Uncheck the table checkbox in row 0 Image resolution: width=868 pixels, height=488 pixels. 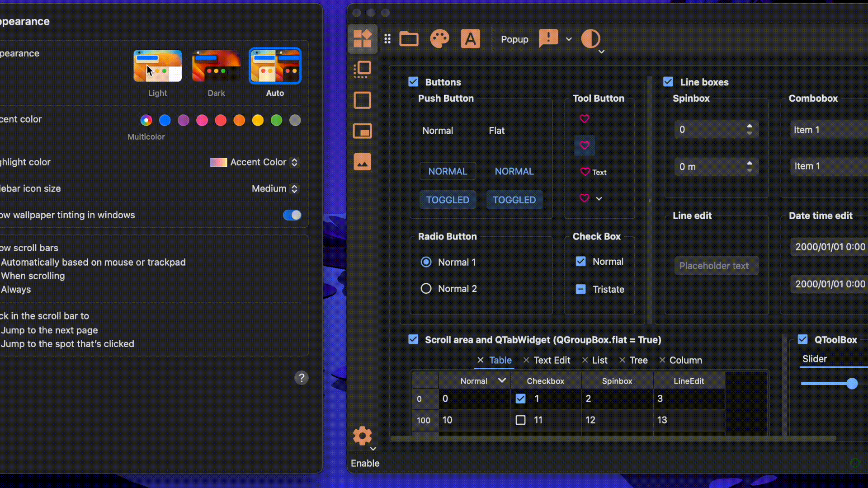tap(521, 399)
